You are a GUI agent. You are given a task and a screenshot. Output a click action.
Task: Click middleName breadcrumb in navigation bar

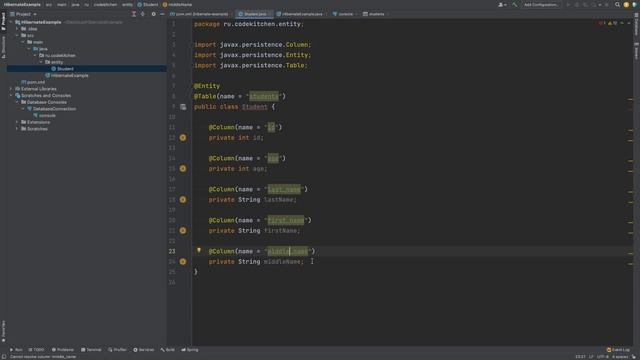[177, 4]
